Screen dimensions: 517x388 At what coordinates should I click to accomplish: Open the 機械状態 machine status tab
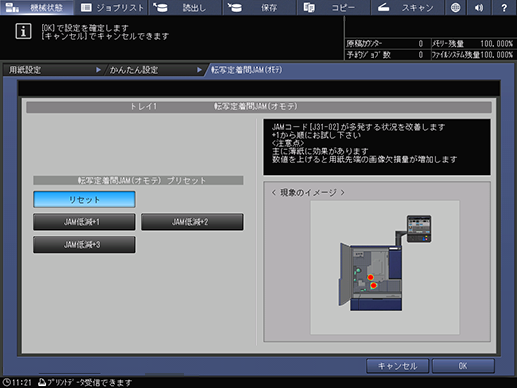tap(37, 7)
